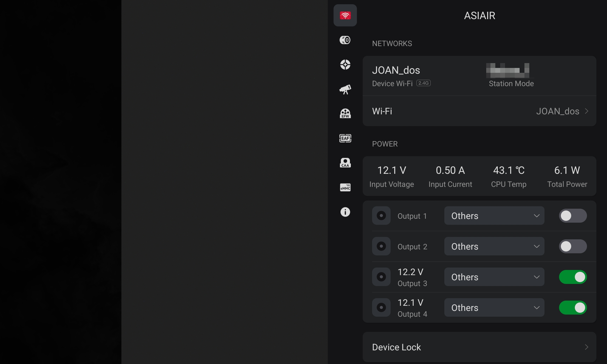Image resolution: width=607 pixels, height=364 pixels.
Task: Turn off the Output 4 power switch
Action: tap(573, 308)
